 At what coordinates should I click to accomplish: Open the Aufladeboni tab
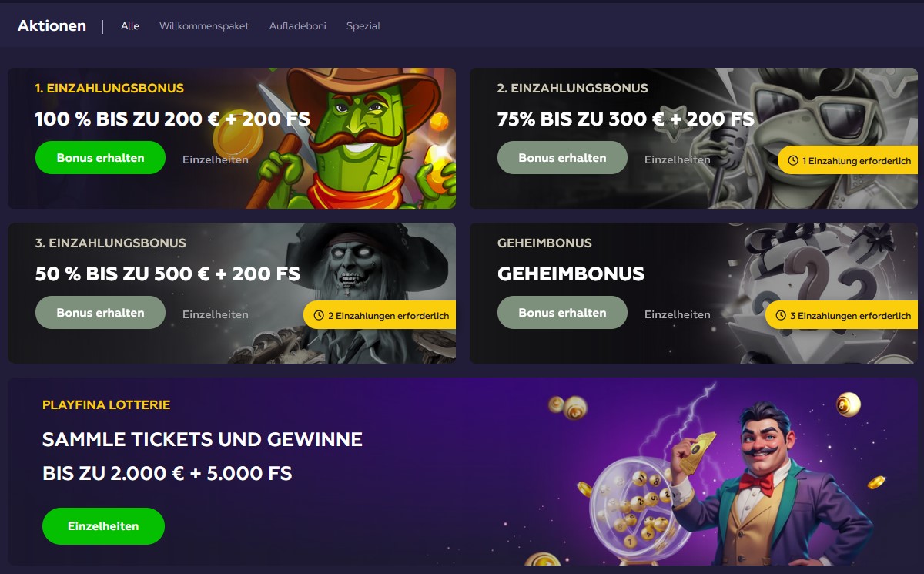[x=298, y=26]
